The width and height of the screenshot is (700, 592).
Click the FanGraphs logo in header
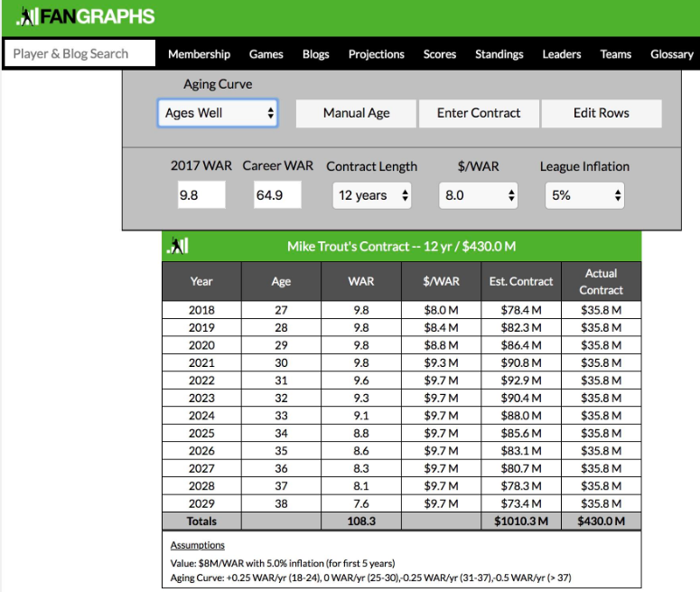(x=85, y=17)
